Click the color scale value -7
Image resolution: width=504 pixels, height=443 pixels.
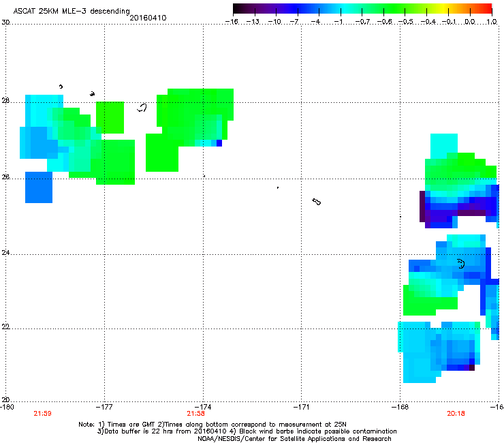coord(294,22)
